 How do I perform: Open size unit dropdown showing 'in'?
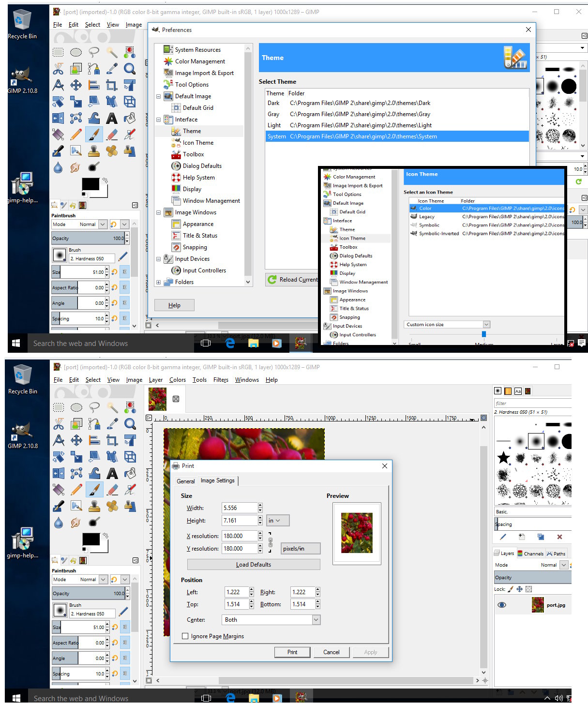278,521
